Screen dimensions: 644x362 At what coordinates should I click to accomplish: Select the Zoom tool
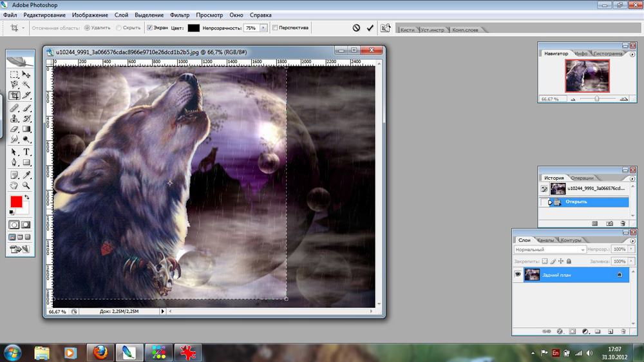(x=26, y=186)
